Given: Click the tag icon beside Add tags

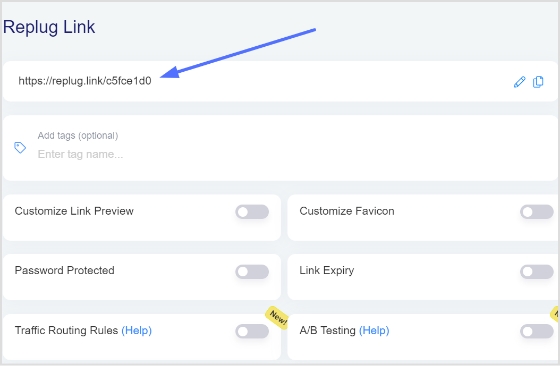Looking at the screenshot, I should pyautogui.click(x=20, y=147).
